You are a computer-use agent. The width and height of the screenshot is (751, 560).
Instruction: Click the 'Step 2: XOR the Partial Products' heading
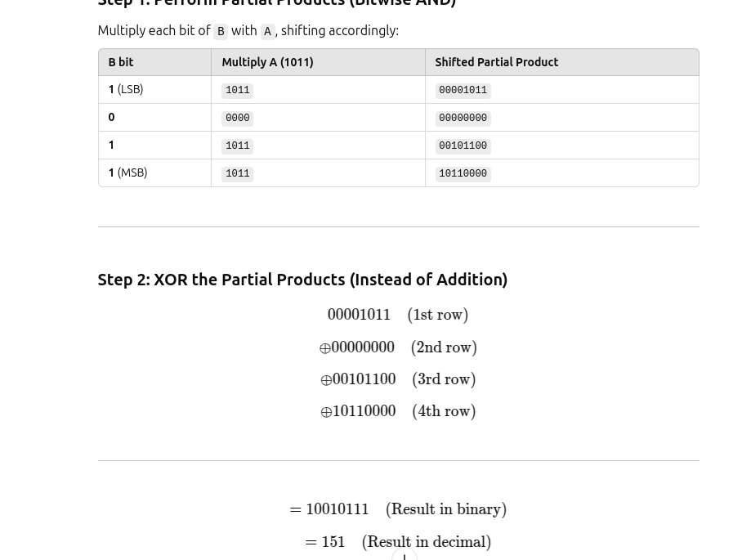302,280
